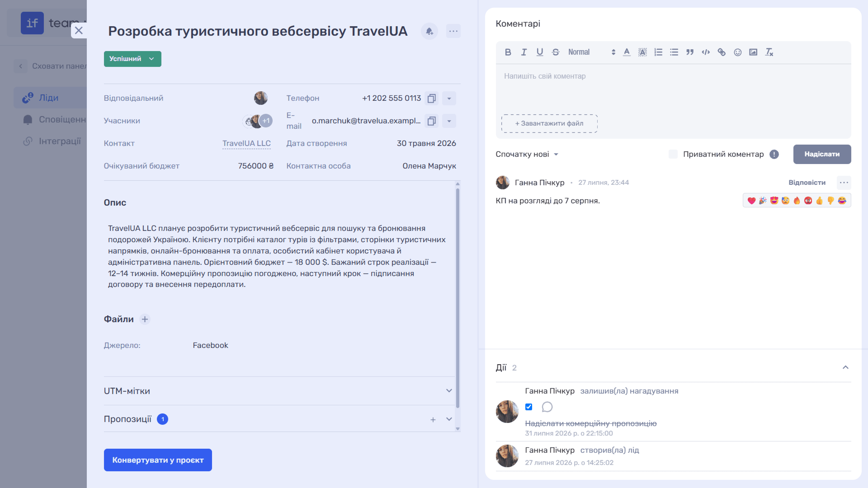React with the thumbs down emoji

click(x=831, y=201)
